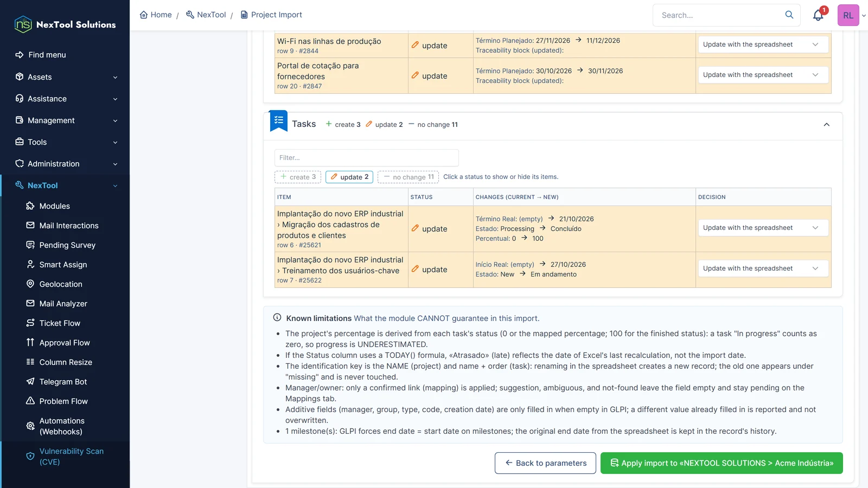Click the Smart Assign person icon
The image size is (868, 488).
[30, 265]
